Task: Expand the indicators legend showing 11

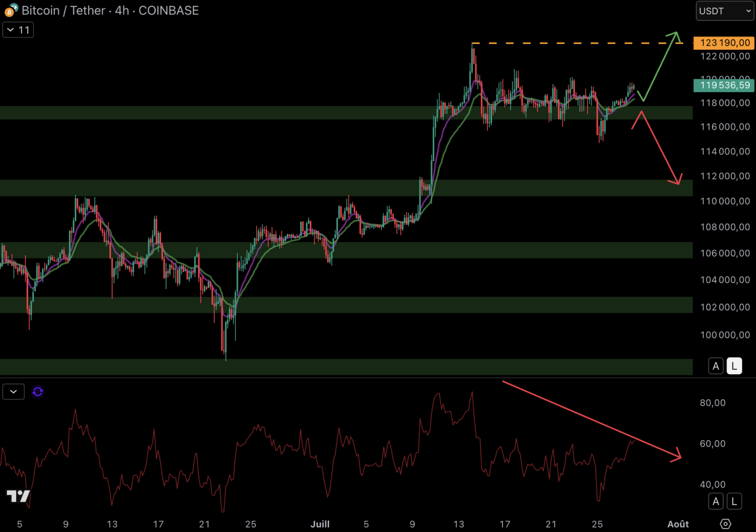Action: pyautogui.click(x=18, y=30)
